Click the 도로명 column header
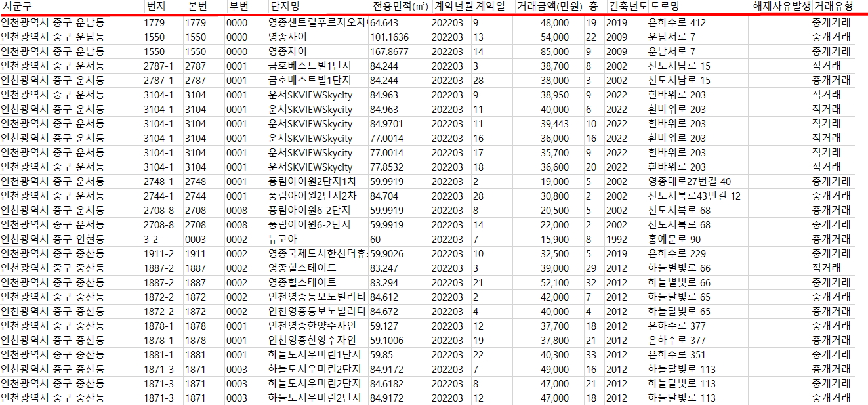This screenshot has width=868, height=405. [x=664, y=6]
